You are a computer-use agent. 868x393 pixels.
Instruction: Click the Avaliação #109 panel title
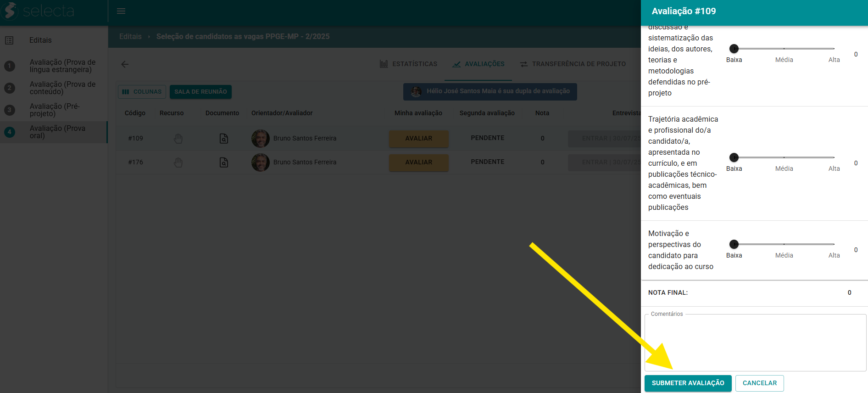(684, 11)
